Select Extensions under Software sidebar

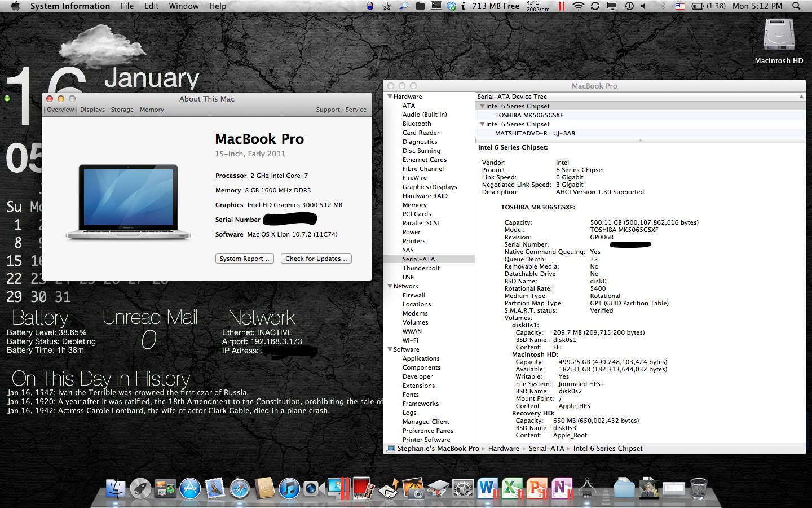point(418,386)
